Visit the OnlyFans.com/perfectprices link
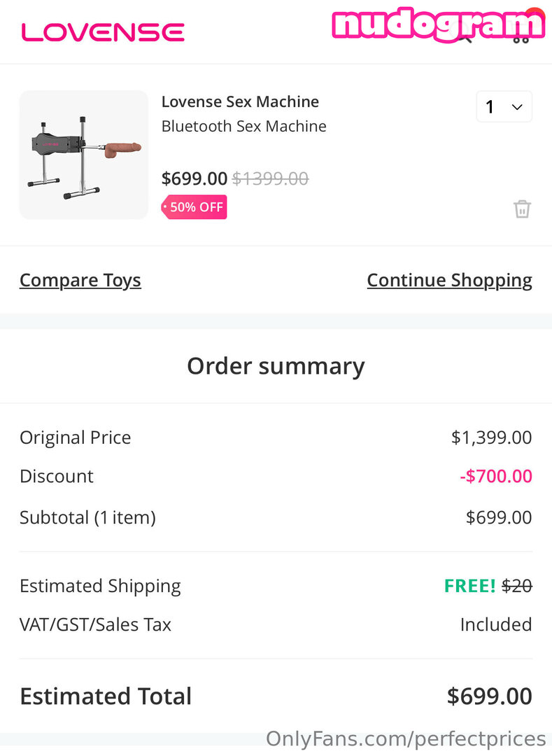 pyautogui.click(x=406, y=738)
